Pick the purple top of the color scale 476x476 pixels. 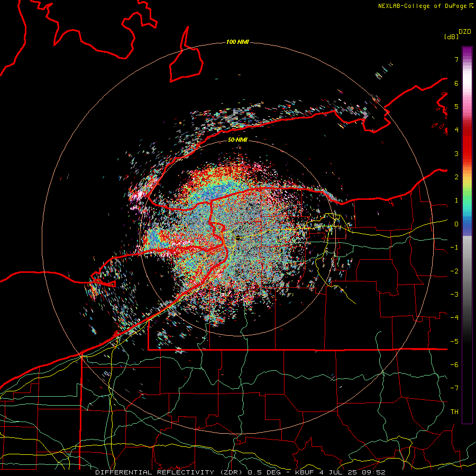467,52
